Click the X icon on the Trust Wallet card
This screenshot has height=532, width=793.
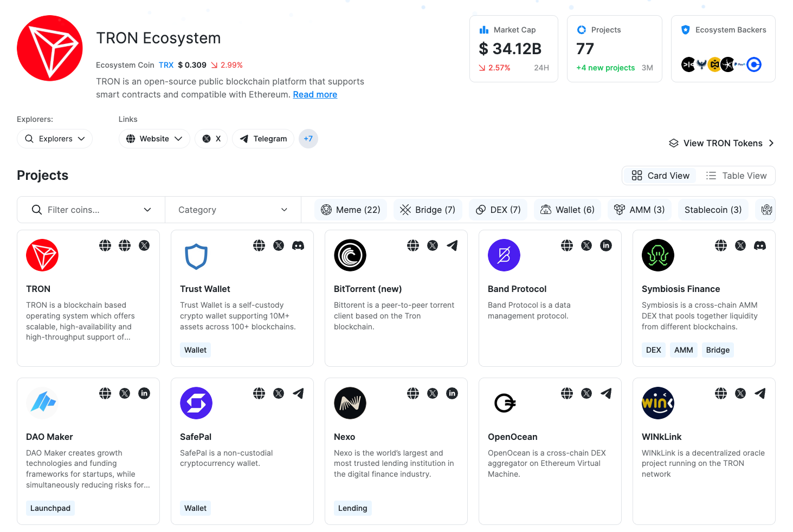click(279, 245)
